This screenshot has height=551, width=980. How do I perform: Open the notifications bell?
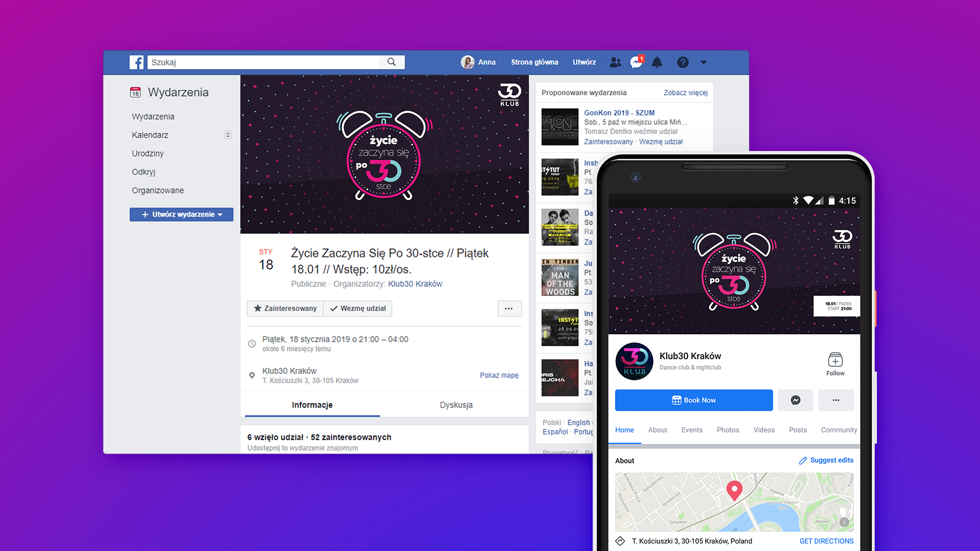657,62
